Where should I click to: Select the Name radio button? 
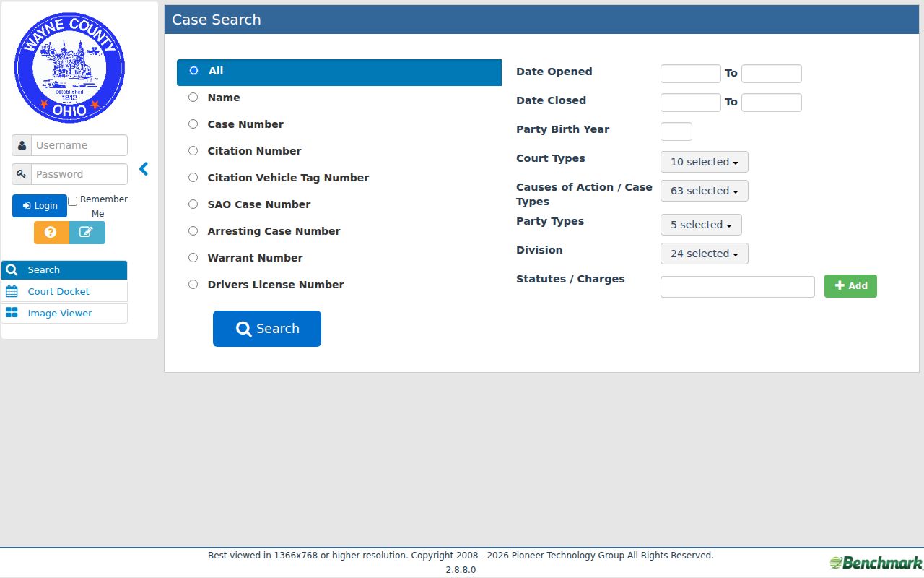point(193,98)
